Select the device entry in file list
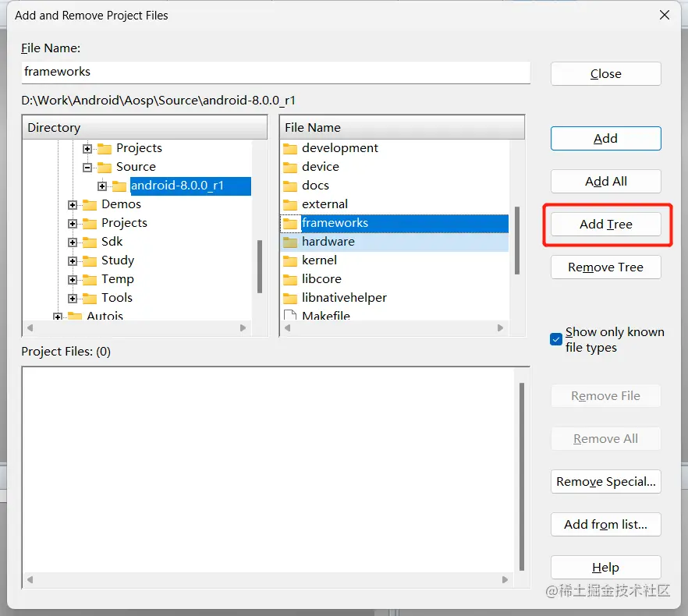This screenshot has width=688, height=616. (321, 167)
